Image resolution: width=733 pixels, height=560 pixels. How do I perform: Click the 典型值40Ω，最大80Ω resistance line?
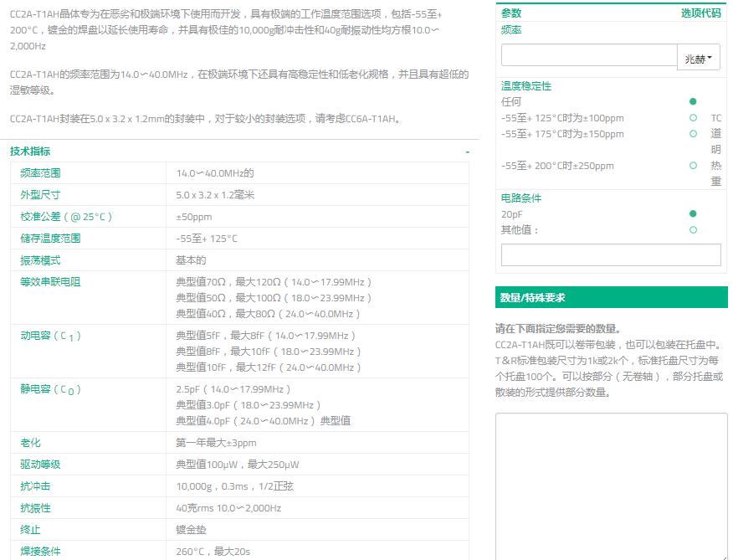click(x=268, y=313)
